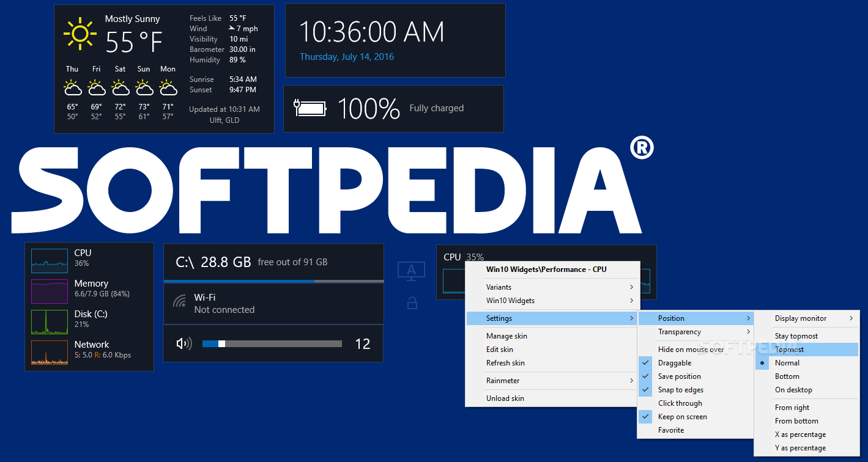This screenshot has width=868, height=462.
Task: Click the CPU usage graph thumbnail
Action: (x=50, y=260)
